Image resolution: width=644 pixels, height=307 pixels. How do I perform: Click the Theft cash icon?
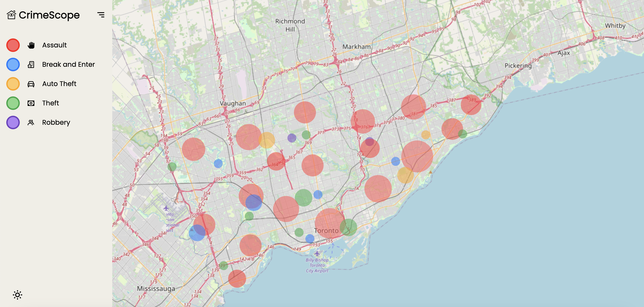pyautogui.click(x=31, y=103)
